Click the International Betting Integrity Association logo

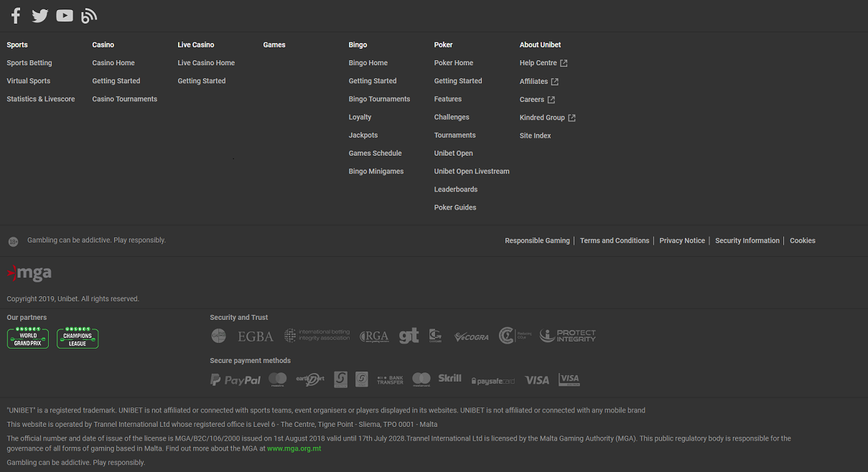317,336
